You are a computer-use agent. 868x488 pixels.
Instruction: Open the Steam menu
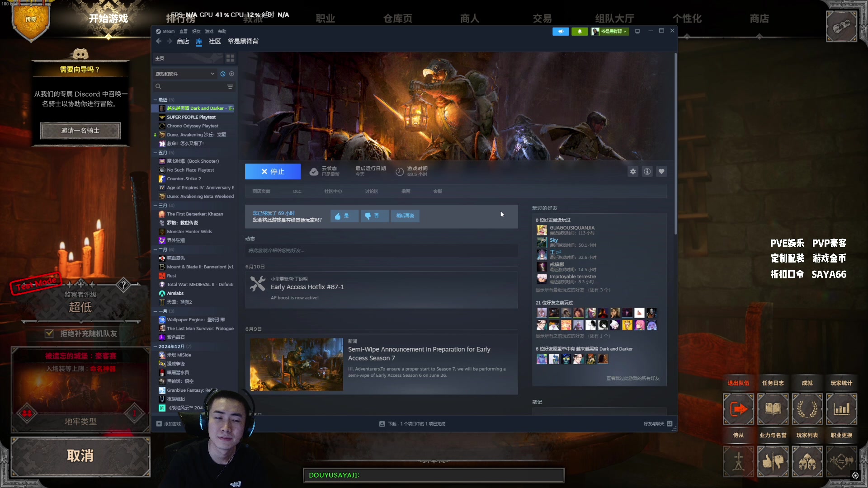coord(165,31)
